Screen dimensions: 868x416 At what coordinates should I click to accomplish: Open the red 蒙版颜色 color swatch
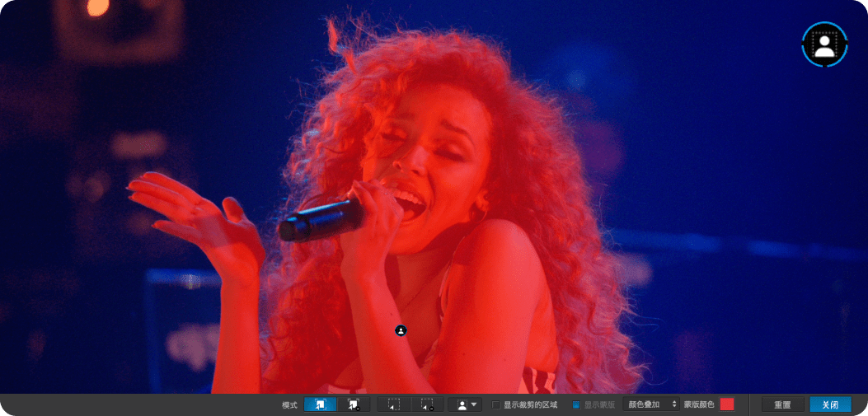coord(726,404)
